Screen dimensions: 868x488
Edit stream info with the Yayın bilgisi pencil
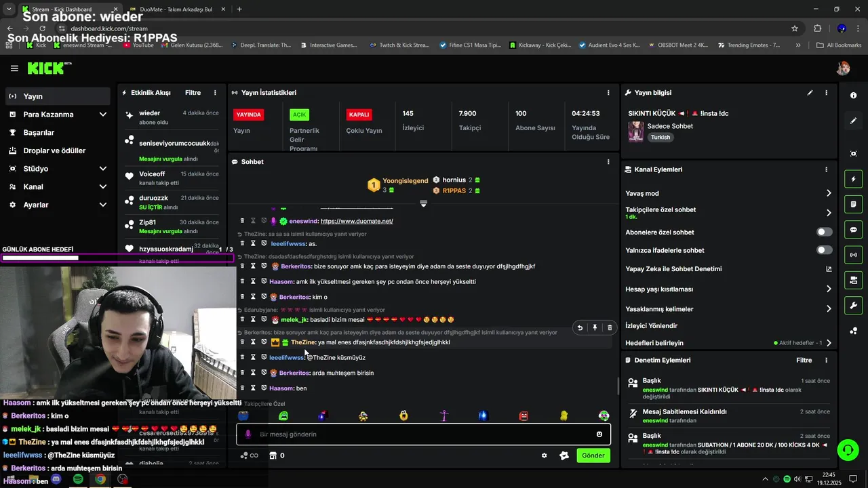tap(810, 93)
